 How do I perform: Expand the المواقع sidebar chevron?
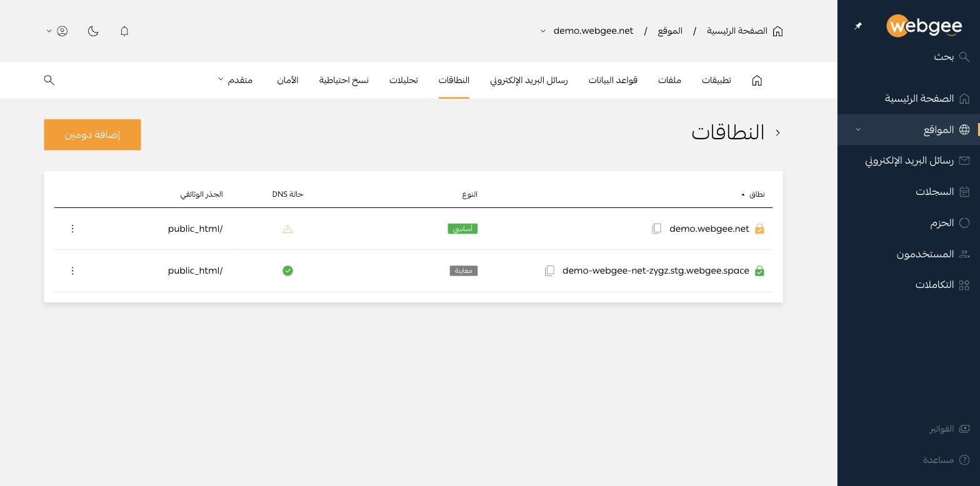858,129
